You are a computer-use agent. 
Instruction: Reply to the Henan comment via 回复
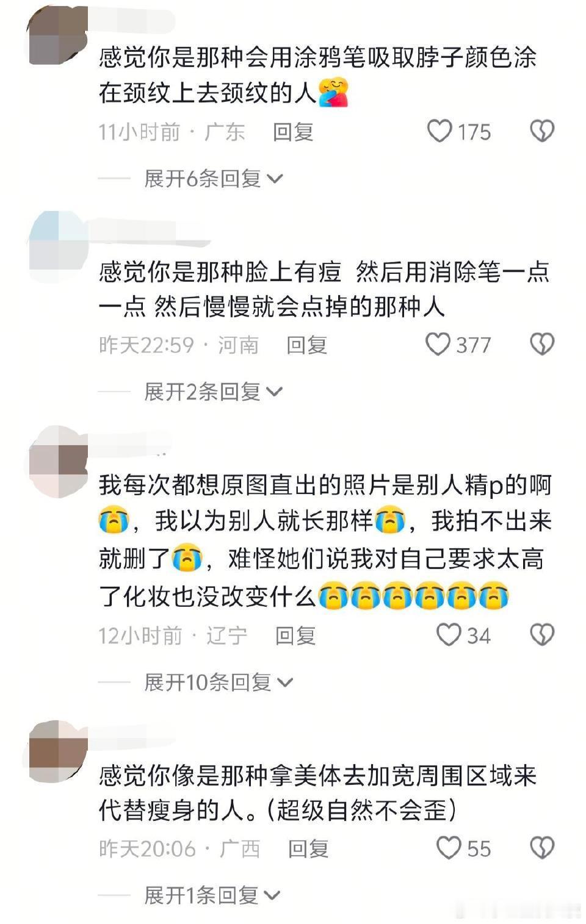(x=307, y=345)
